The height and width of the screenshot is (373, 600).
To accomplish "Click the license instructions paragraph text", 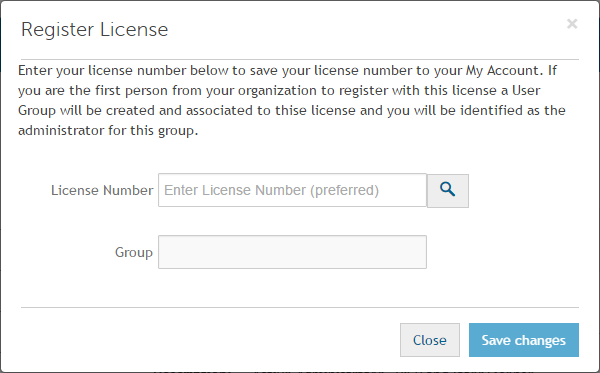I will click(x=292, y=101).
